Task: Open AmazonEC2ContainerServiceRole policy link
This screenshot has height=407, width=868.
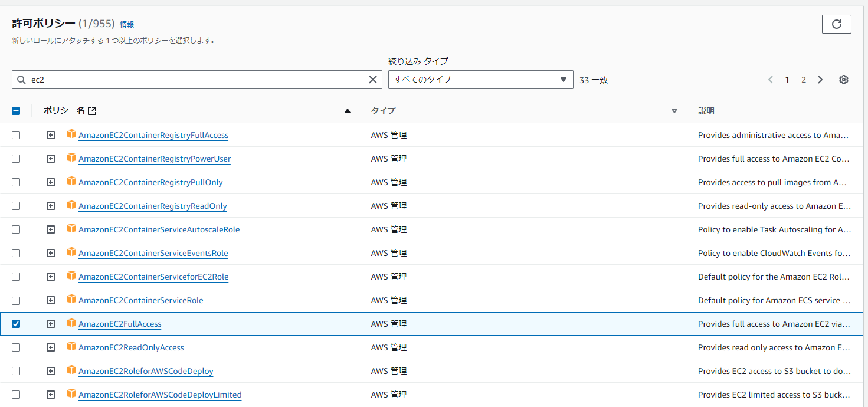Action: click(141, 300)
